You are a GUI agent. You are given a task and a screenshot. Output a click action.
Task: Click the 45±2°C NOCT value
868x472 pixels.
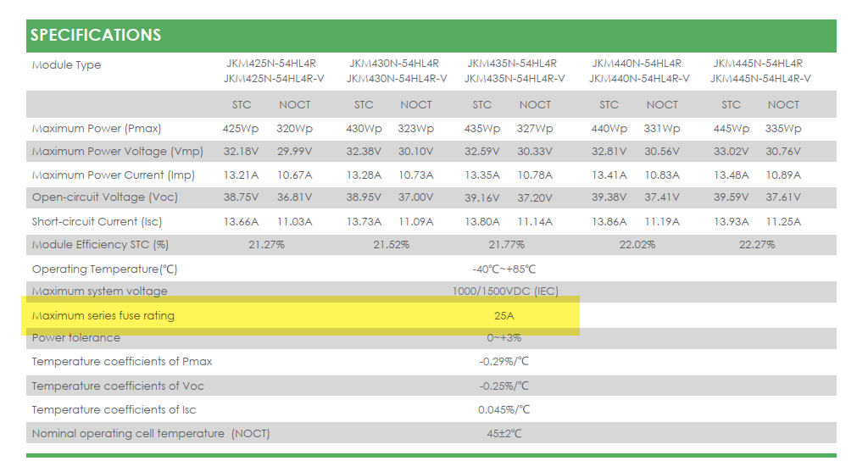point(504,433)
